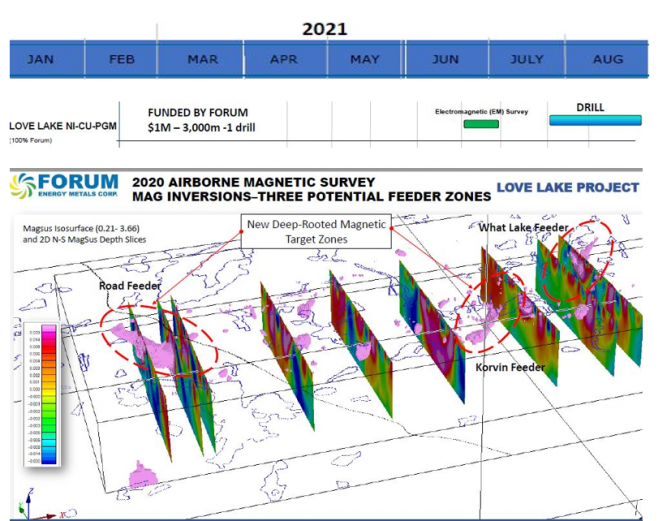Click the Road Feeder label
The height and width of the screenshot is (521, 667).
click(130, 286)
